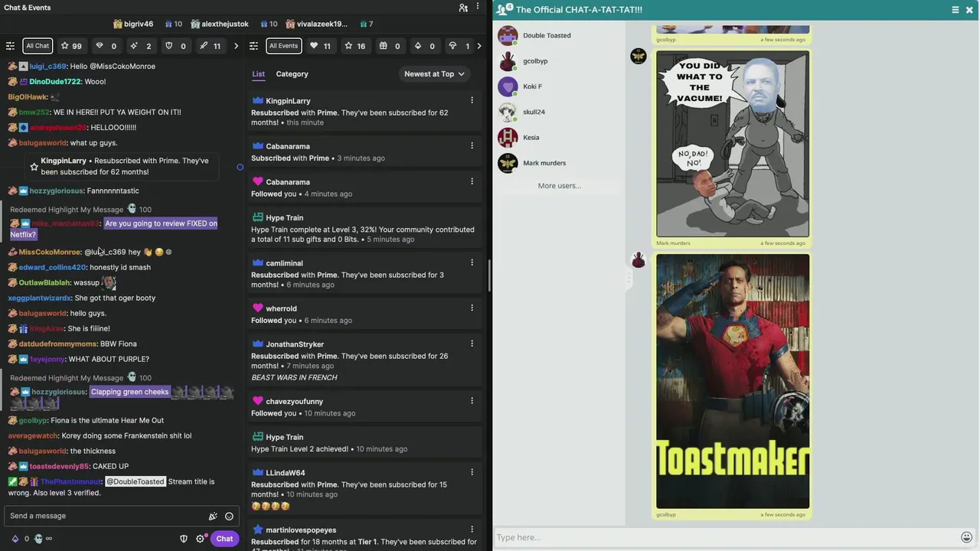The width and height of the screenshot is (980, 551).
Task: Open more options for chavezyoufunny event
Action: coord(472,400)
